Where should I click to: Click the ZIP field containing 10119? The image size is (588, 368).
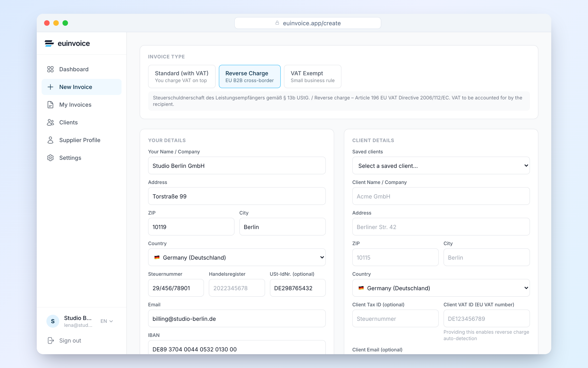tap(191, 227)
